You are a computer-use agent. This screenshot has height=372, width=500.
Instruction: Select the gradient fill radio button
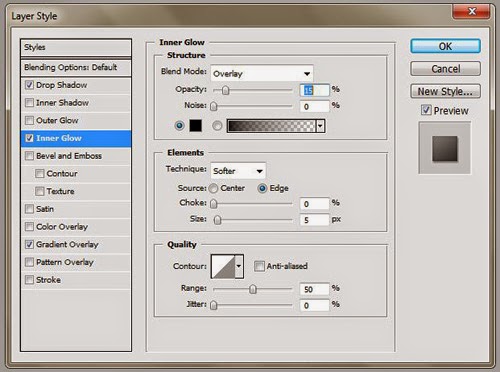click(x=217, y=126)
